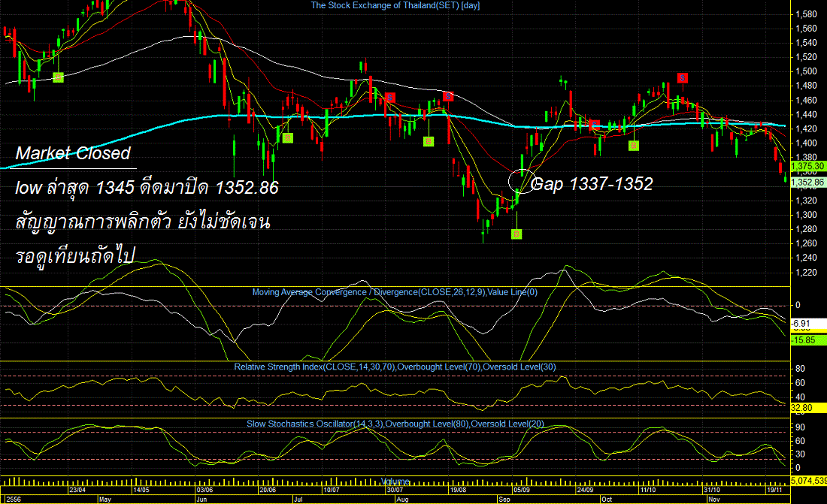
Task: Click the annotation "รอดูเทียนถัดไป"
Action: click(x=75, y=255)
